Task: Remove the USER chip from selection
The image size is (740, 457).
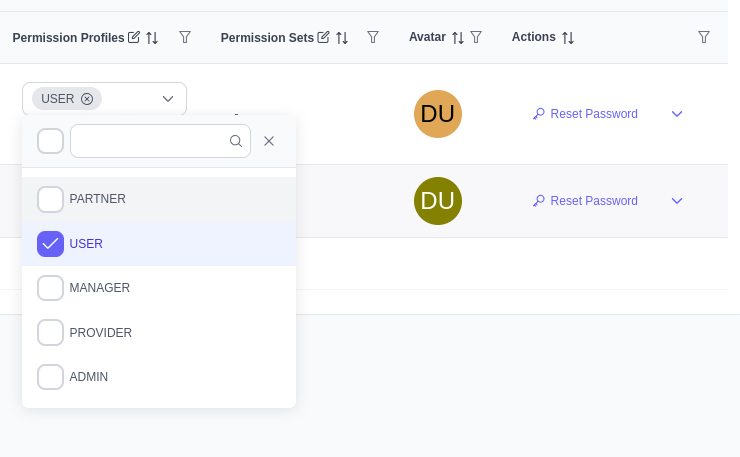Action: (87, 98)
